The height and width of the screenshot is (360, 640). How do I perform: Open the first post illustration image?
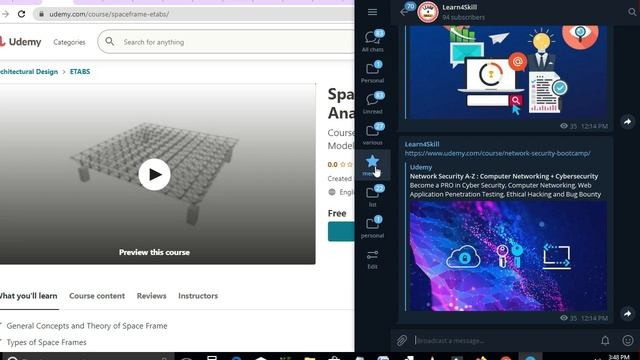coord(508,72)
